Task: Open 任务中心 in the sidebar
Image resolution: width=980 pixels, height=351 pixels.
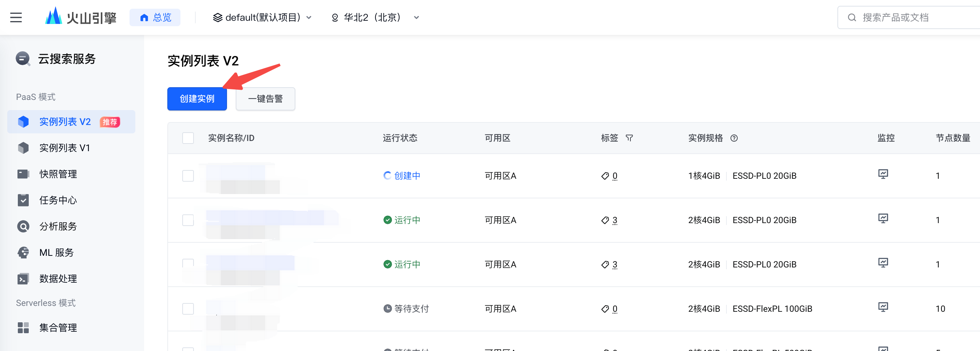Action: click(x=71, y=200)
